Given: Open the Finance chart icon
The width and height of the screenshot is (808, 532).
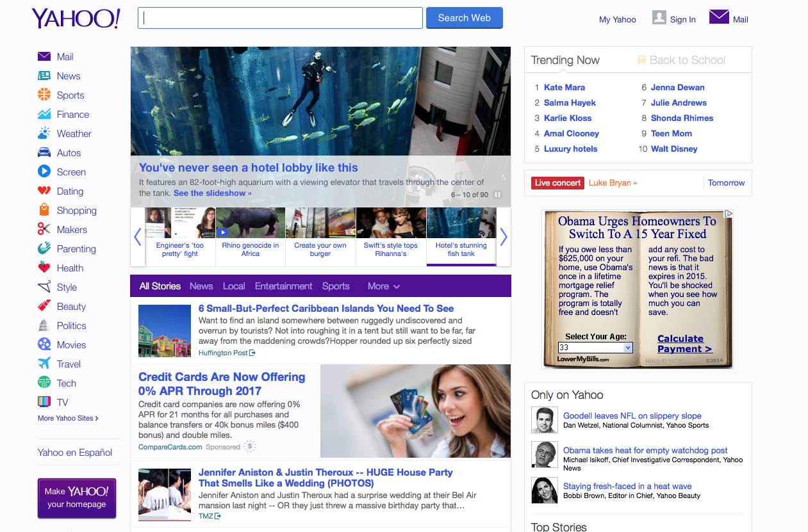Looking at the screenshot, I should tap(44, 114).
